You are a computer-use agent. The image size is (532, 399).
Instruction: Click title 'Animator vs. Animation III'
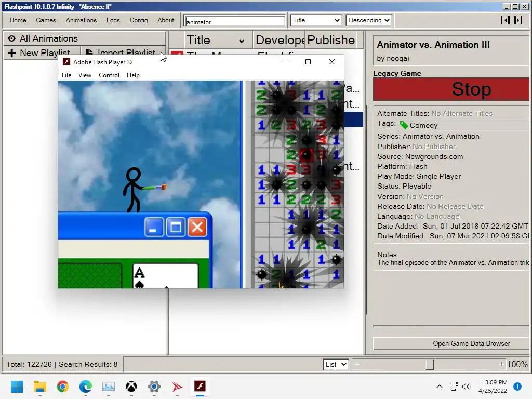click(x=433, y=45)
